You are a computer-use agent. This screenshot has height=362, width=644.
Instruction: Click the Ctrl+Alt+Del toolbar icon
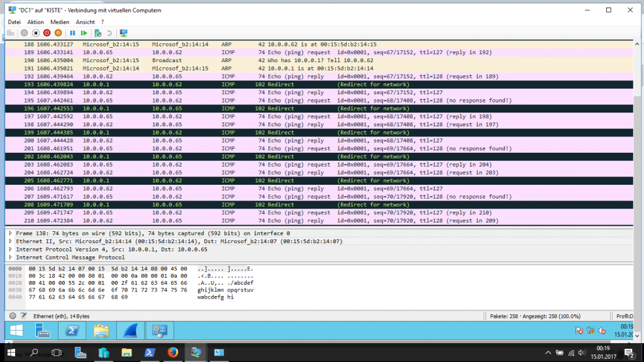11,33
